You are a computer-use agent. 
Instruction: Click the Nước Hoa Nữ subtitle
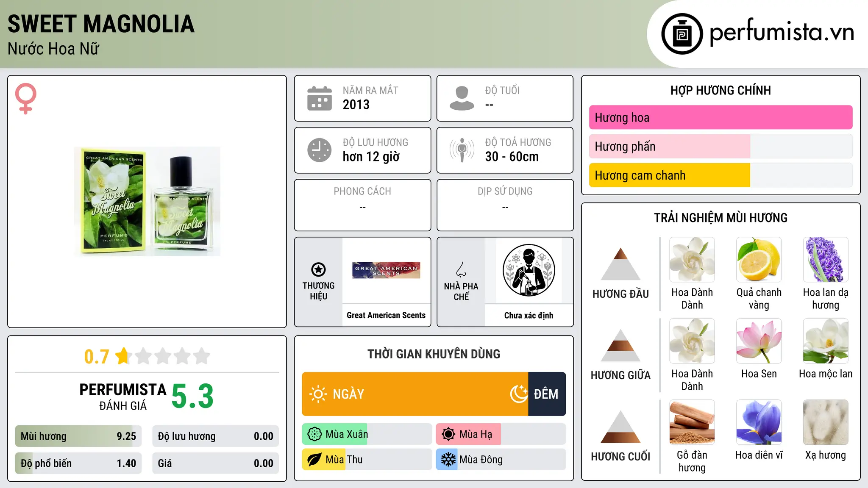click(53, 49)
